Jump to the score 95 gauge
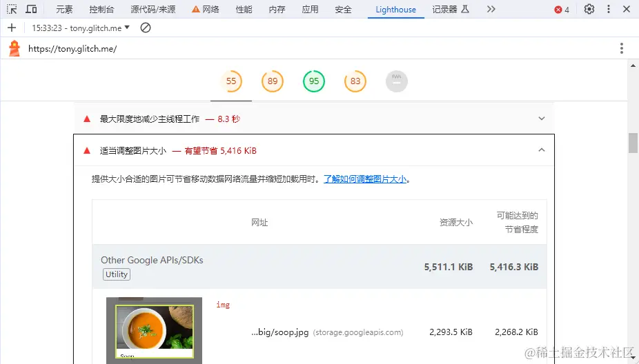The width and height of the screenshot is (639, 364). [x=314, y=81]
